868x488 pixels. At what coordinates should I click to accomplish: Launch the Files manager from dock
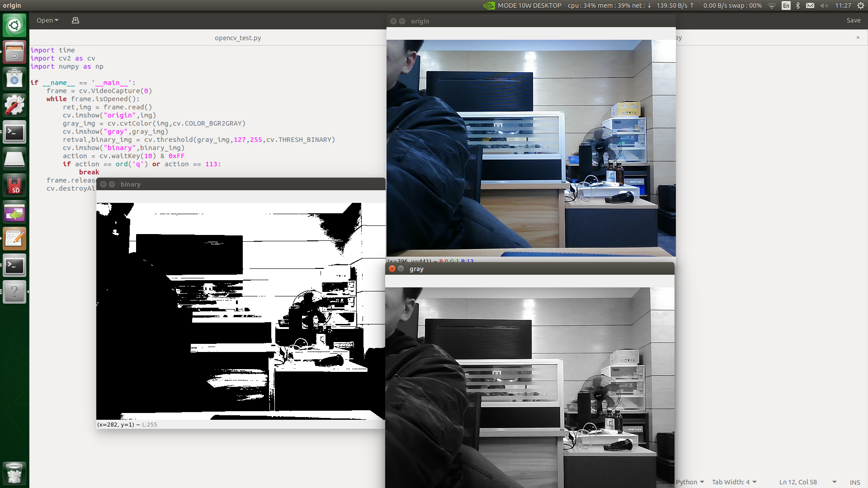pos(14,52)
